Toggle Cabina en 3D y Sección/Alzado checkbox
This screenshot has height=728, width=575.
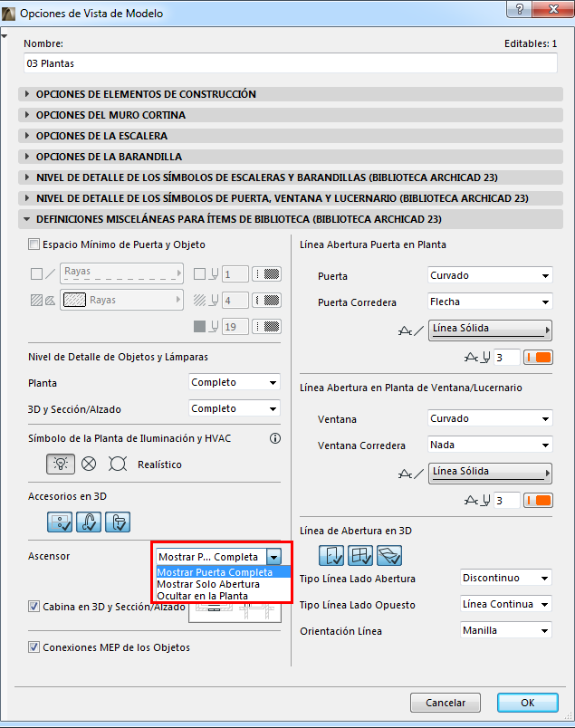(34, 607)
